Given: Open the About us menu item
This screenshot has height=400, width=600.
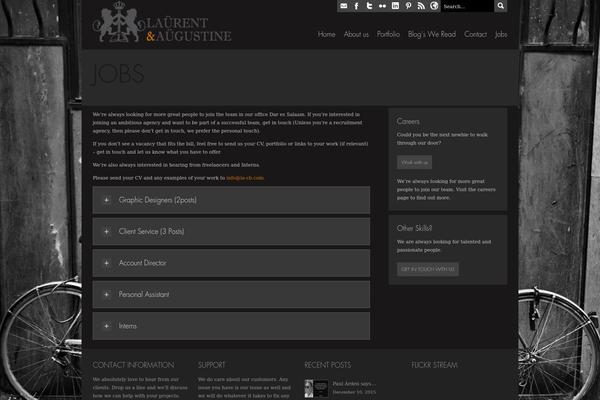Looking at the screenshot, I should (356, 34).
